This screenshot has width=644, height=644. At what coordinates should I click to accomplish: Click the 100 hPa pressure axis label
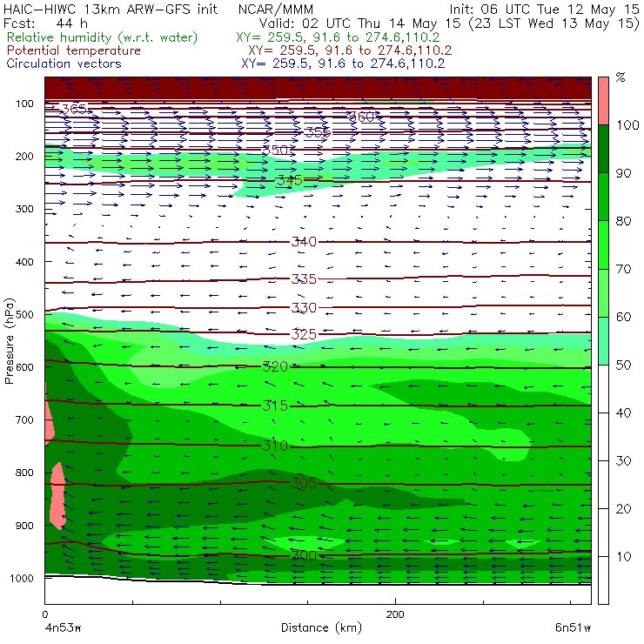coord(24,104)
